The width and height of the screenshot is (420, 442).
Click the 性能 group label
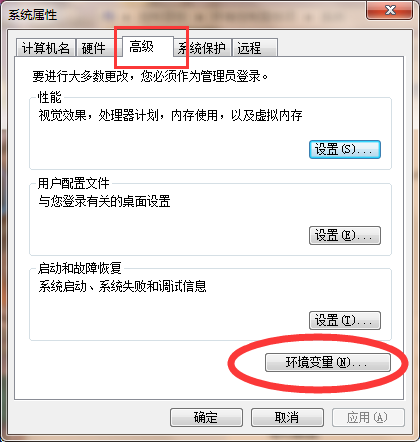coord(50,97)
